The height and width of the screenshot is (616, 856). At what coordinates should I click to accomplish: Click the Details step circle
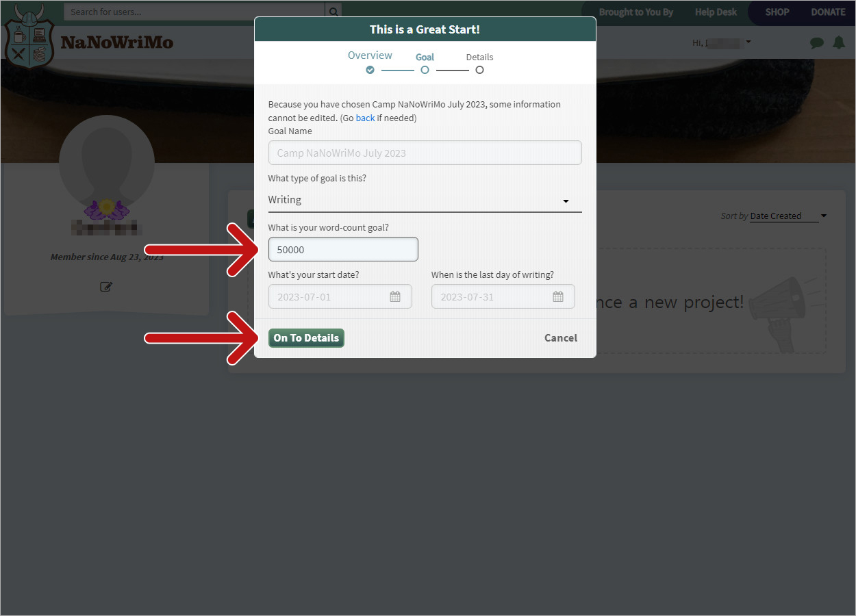[x=479, y=70]
